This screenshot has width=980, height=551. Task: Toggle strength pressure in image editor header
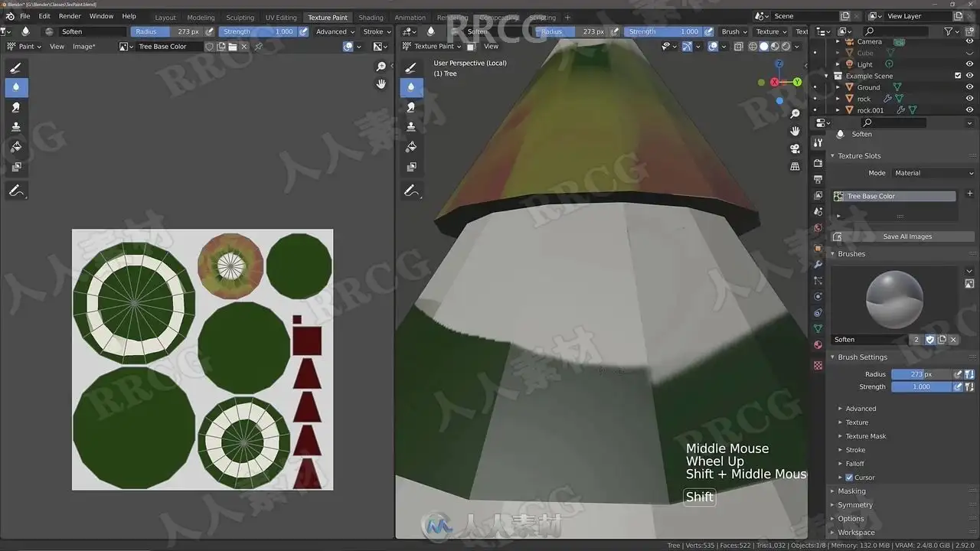point(304,31)
